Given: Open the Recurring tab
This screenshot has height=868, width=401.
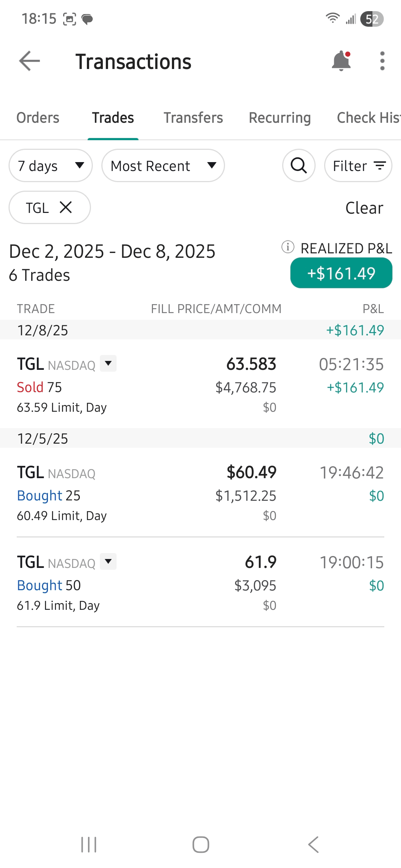Looking at the screenshot, I should pyautogui.click(x=280, y=118).
